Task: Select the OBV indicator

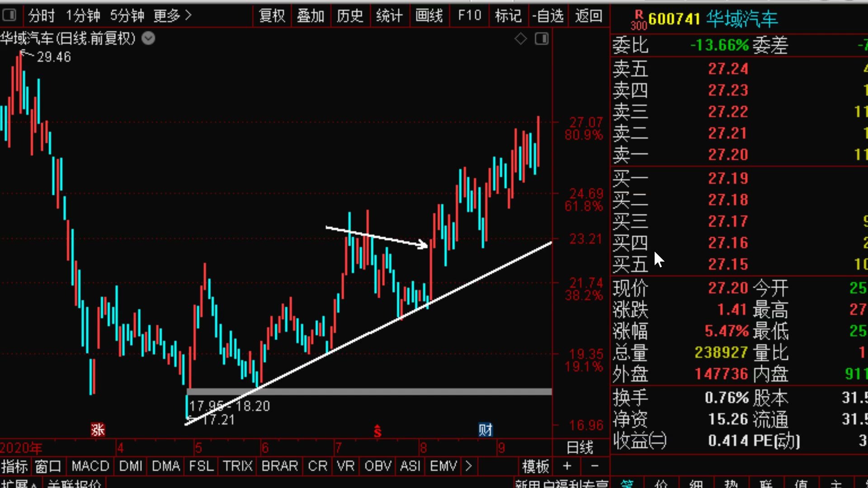Action: [x=378, y=466]
